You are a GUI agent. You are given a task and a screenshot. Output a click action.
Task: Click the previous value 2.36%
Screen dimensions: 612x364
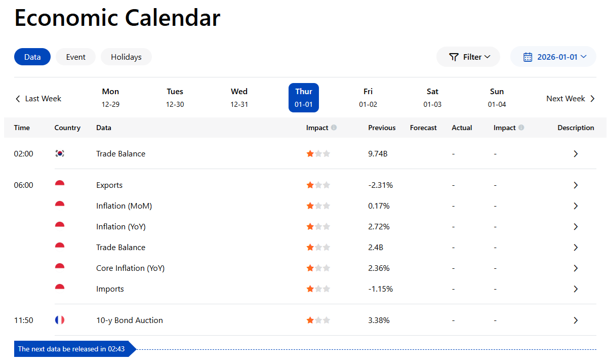coord(379,268)
